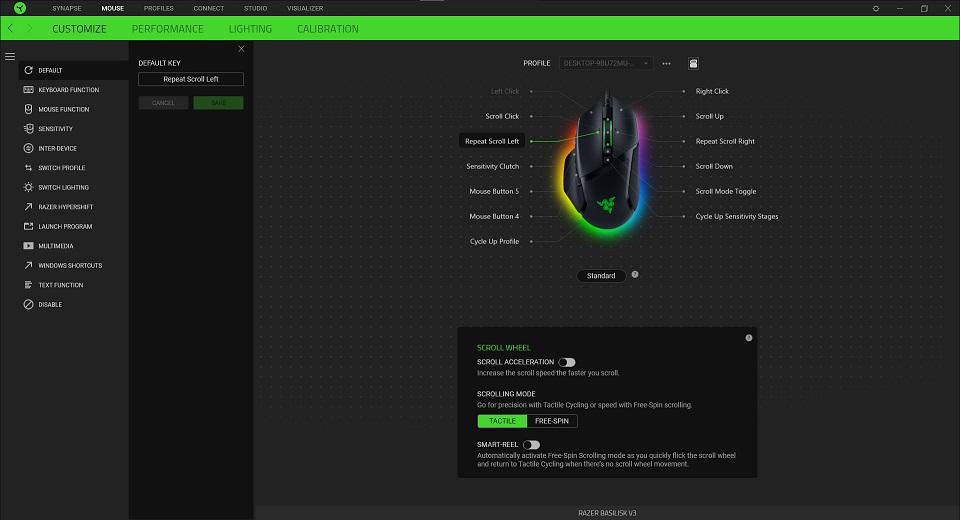
Task: Toggle Scroll Acceleration switch
Action: [567, 363]
